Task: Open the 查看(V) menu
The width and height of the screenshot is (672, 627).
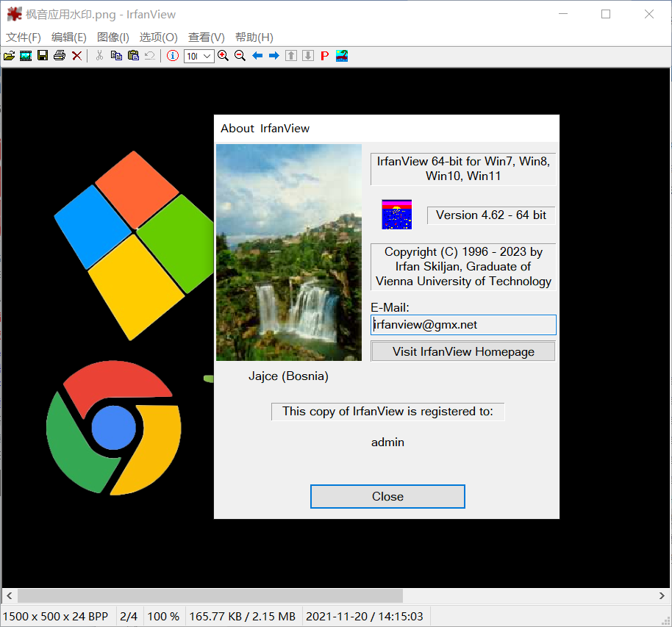Action: pos(207,37)
